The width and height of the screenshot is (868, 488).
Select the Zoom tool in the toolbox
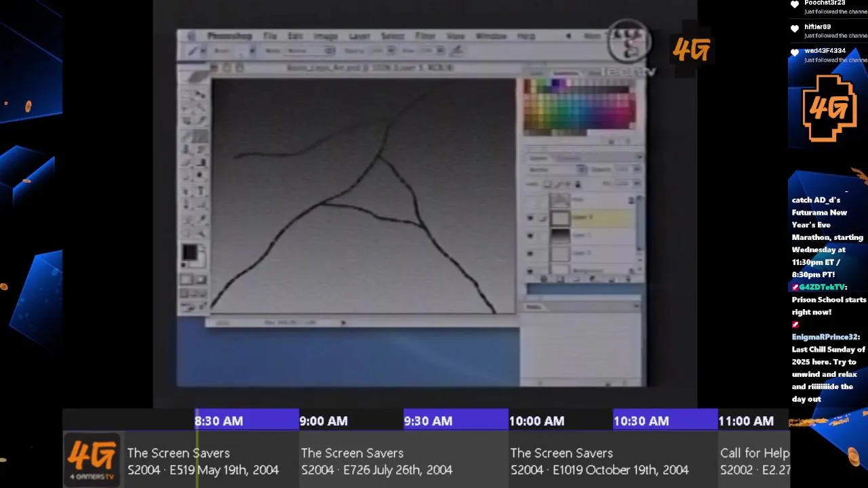201,232
